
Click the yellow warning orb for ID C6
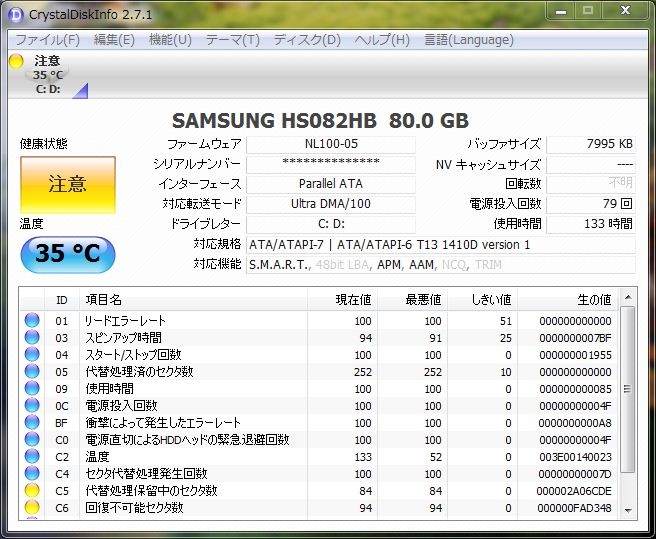tap(32, 508)
